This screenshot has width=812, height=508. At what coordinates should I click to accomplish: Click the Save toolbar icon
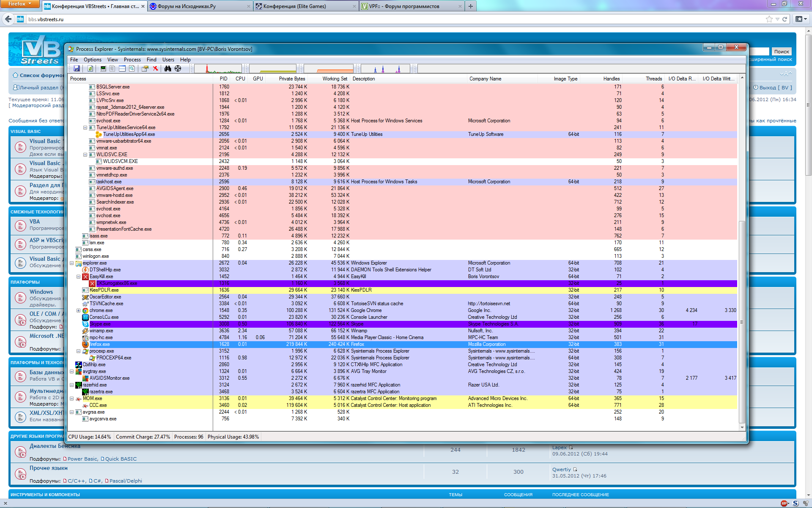pyautogui.click(x=77, y=68)
